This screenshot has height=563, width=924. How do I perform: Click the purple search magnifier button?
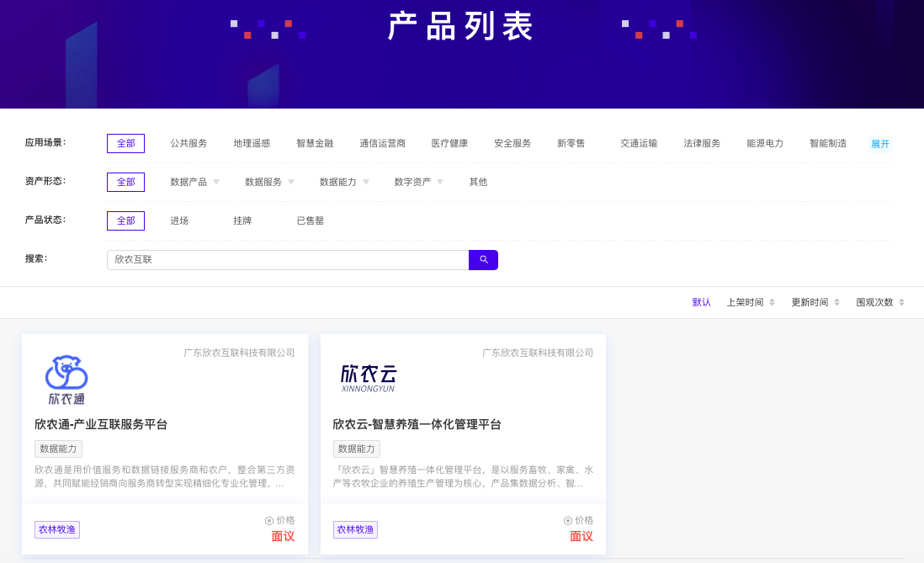(483, 260)
